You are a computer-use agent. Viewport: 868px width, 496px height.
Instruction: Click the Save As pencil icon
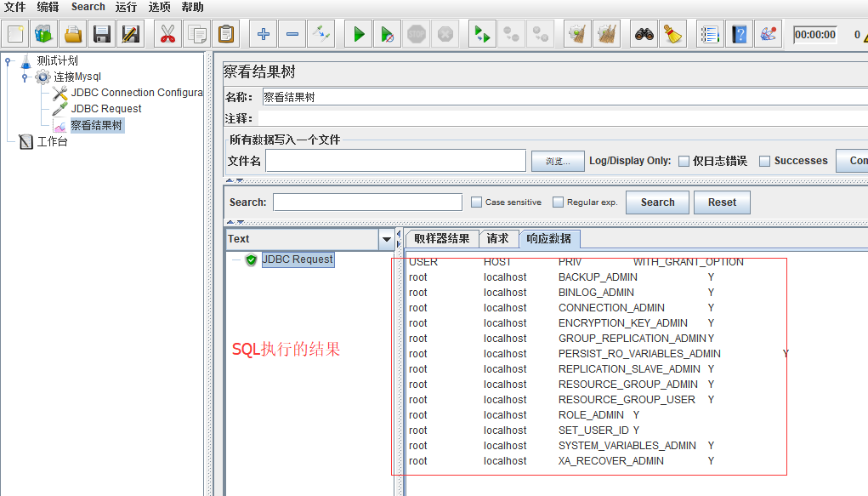131,34
